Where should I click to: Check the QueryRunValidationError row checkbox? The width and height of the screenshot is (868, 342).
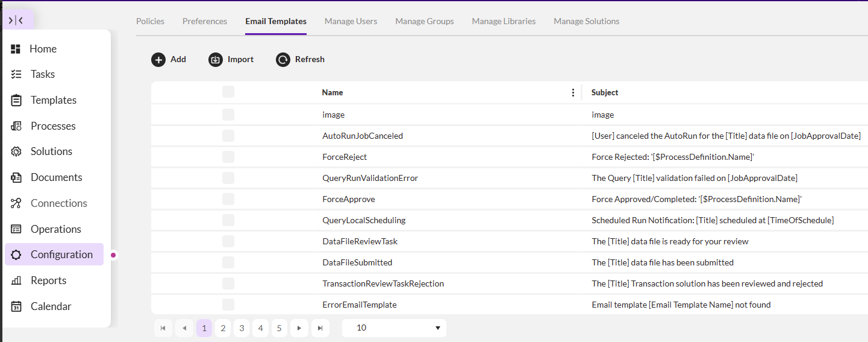click(x=228, y=178)
